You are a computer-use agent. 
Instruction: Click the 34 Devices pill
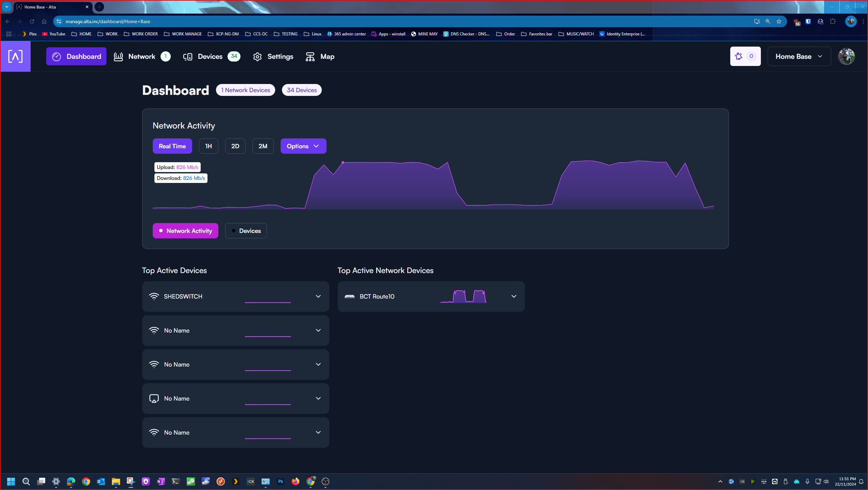(x=302, y=90)
